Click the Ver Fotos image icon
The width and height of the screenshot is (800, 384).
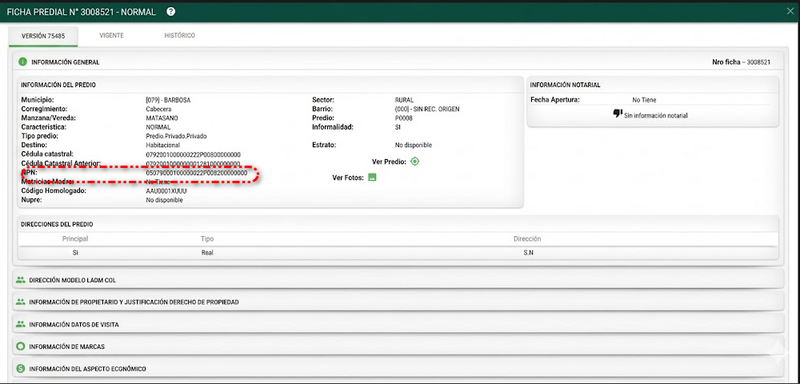point(372,177)
